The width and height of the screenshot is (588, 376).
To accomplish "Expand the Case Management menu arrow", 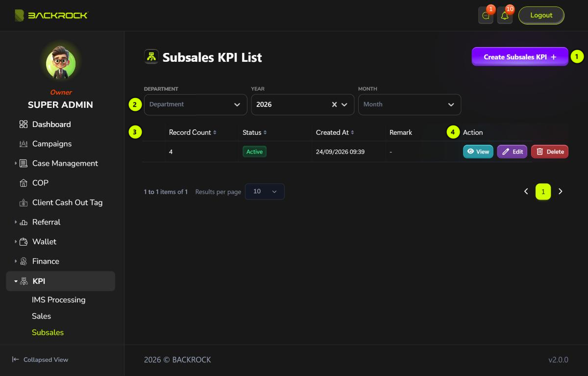I will click(x=16, y=163).
